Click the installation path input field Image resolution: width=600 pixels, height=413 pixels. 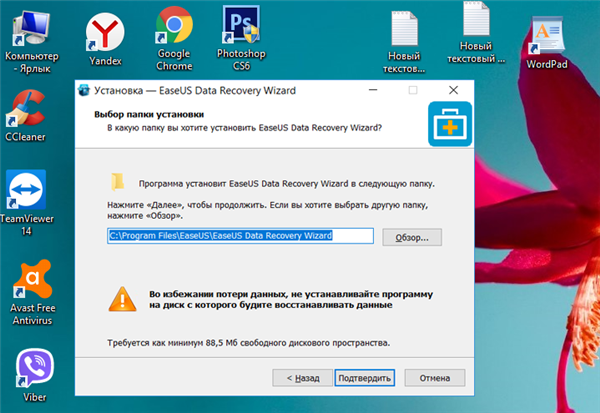pyautogui.click(x=240, y=236)
